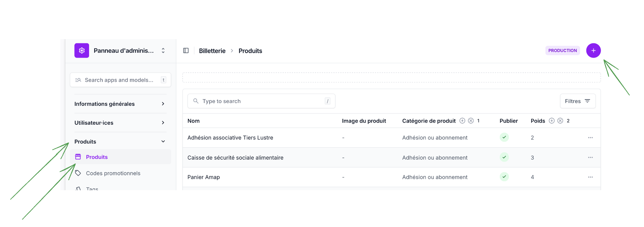
Task: Toggle publish checkmark for Adhésion associative Tiers Lustre
Action: pyautogui.click(x=504, y=137)
